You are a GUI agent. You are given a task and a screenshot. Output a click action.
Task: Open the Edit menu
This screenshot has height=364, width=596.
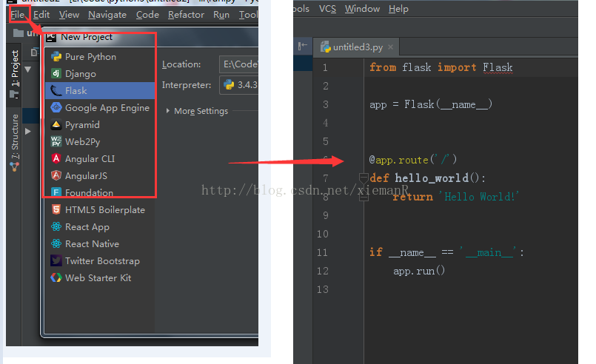(41, 15)
